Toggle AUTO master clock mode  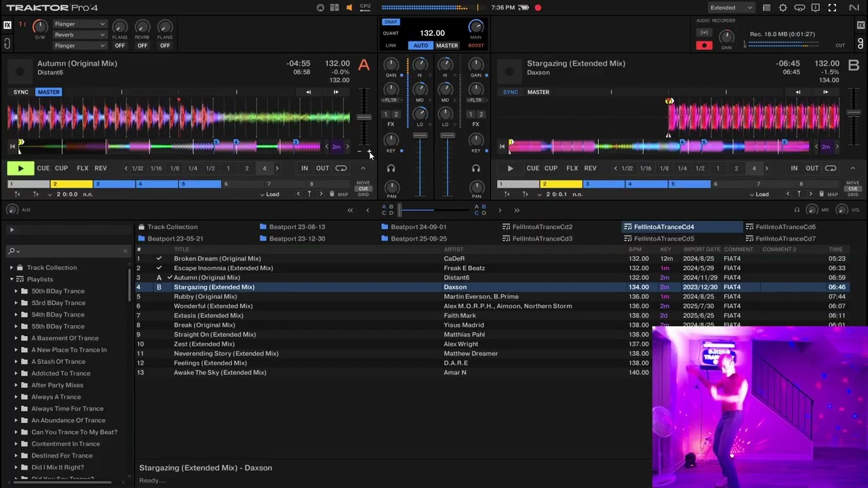tap(420, 45)
